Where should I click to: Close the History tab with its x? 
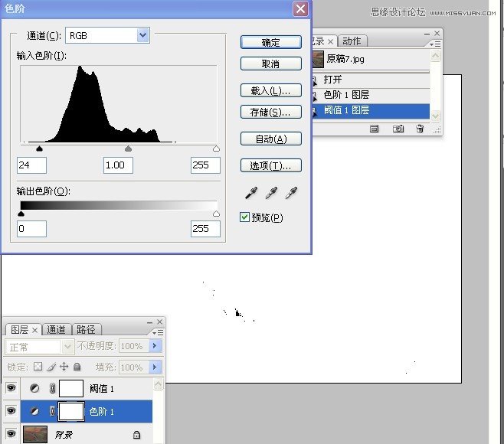(330, 41)
